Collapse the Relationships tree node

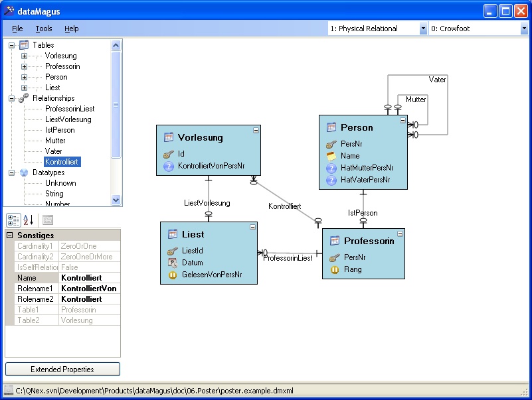(x=11, y=98)
